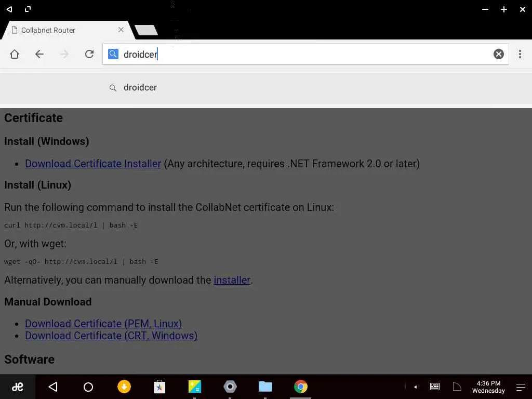
Task: Click the wget command line text
Action: [x=81, y=262]
